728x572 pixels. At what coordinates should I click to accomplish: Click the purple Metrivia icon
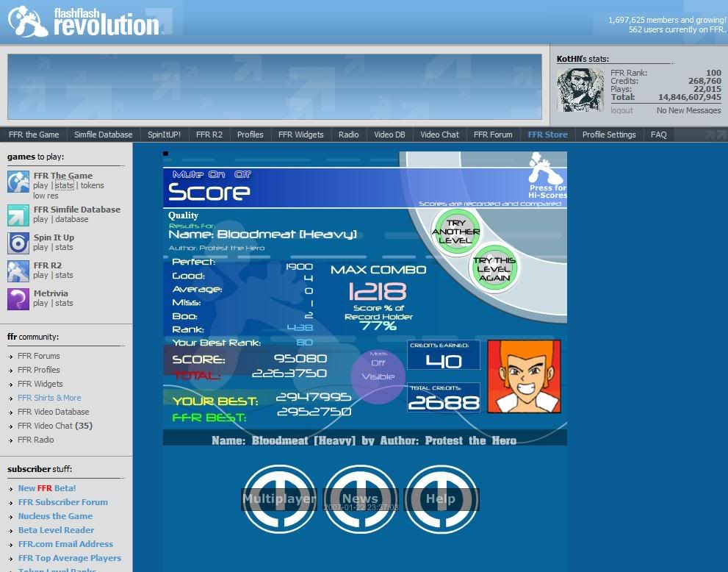[x=18, y=298]
